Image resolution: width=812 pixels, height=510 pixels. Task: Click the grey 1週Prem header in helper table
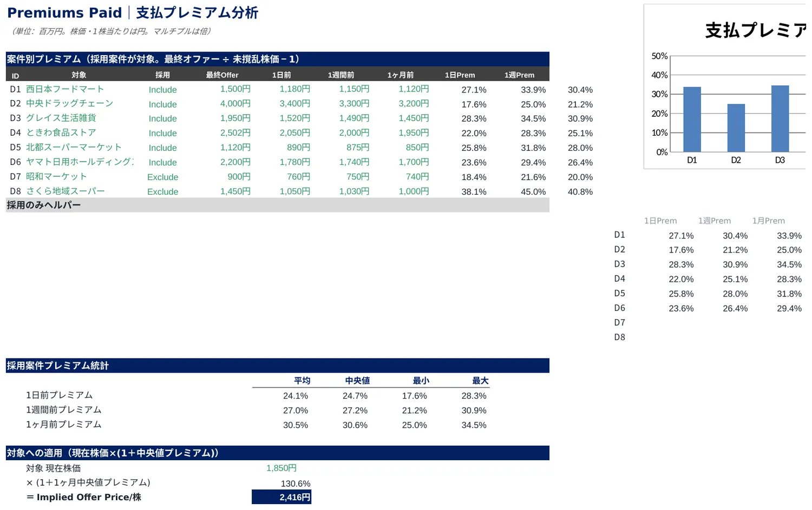tap(714, 221)
